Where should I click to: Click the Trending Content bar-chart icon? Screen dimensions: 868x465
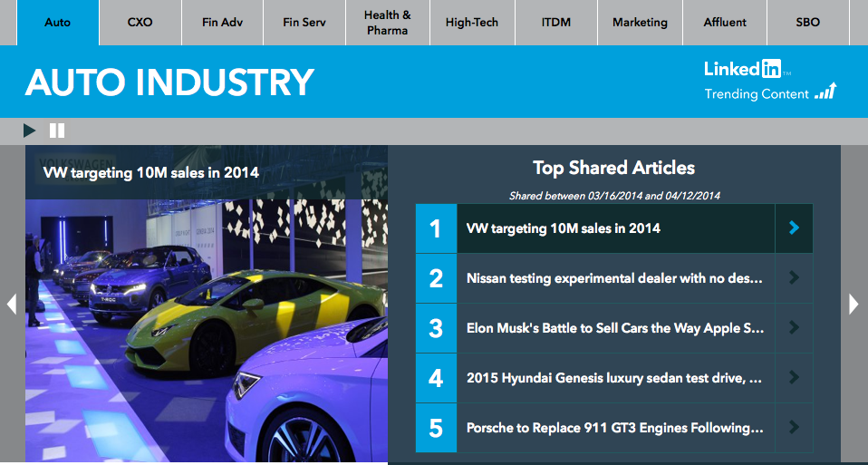(826, 92)
